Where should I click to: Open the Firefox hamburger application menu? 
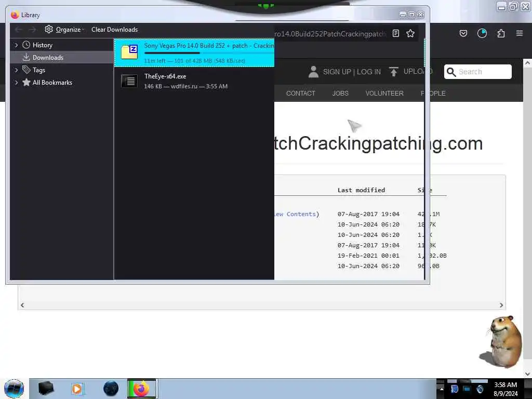pos(520,33)
